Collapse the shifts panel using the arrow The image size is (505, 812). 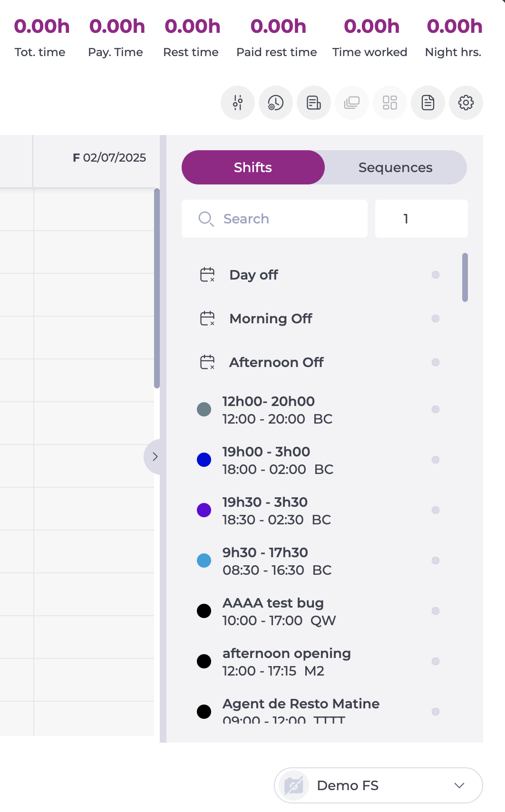[155, 456]
